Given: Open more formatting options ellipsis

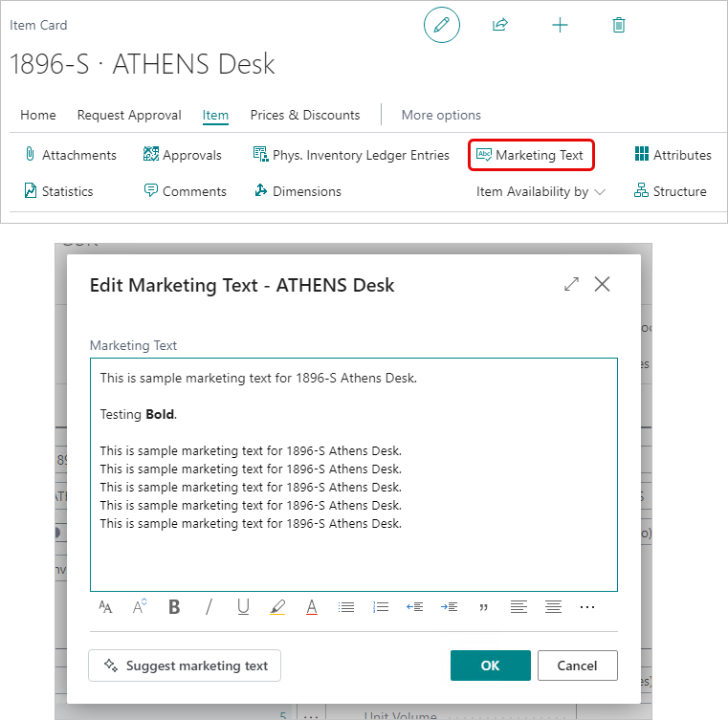Looking at the screenshot, I should pos(587,607).
